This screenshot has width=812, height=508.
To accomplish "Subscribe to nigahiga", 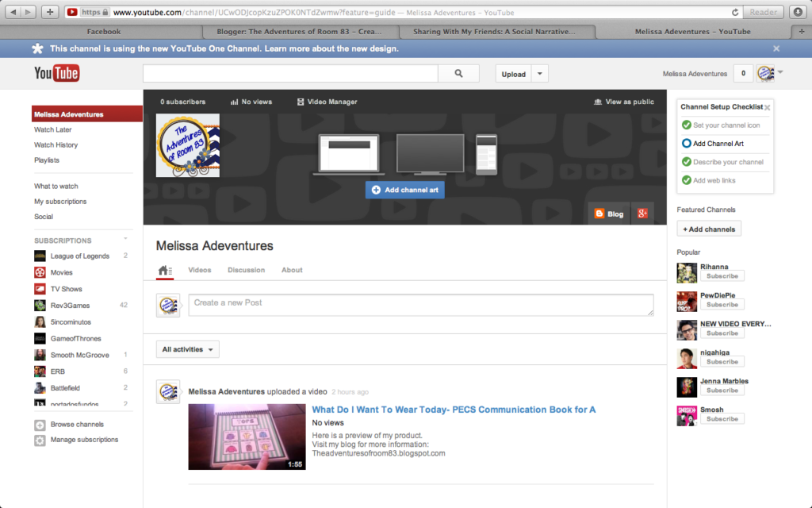I will [x=722, y=362].
